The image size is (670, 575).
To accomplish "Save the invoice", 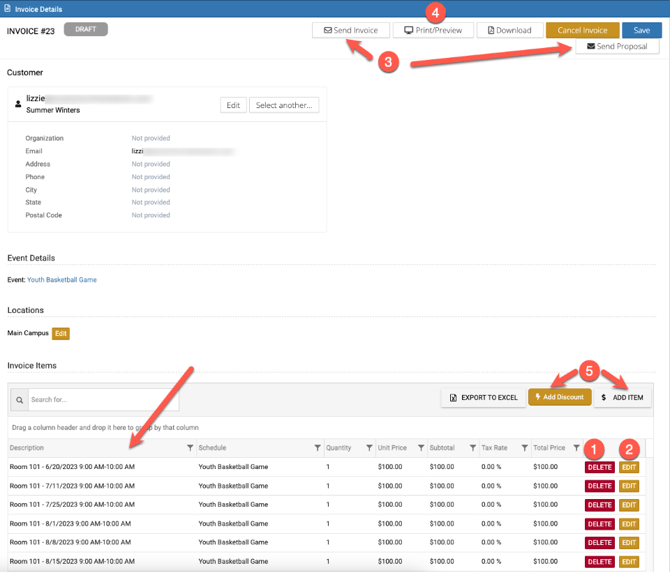I will [x=641, y=30].
